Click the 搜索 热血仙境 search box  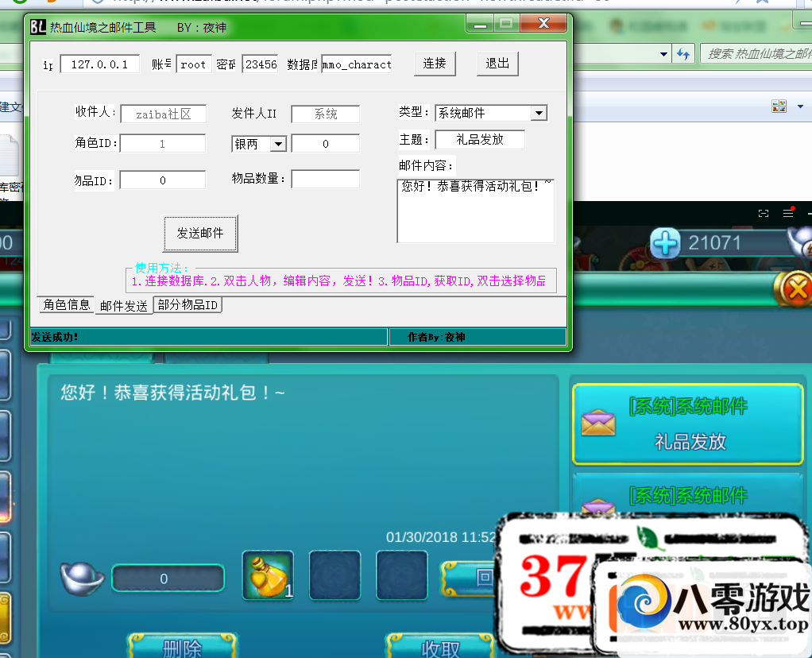[x=756, y=54]
